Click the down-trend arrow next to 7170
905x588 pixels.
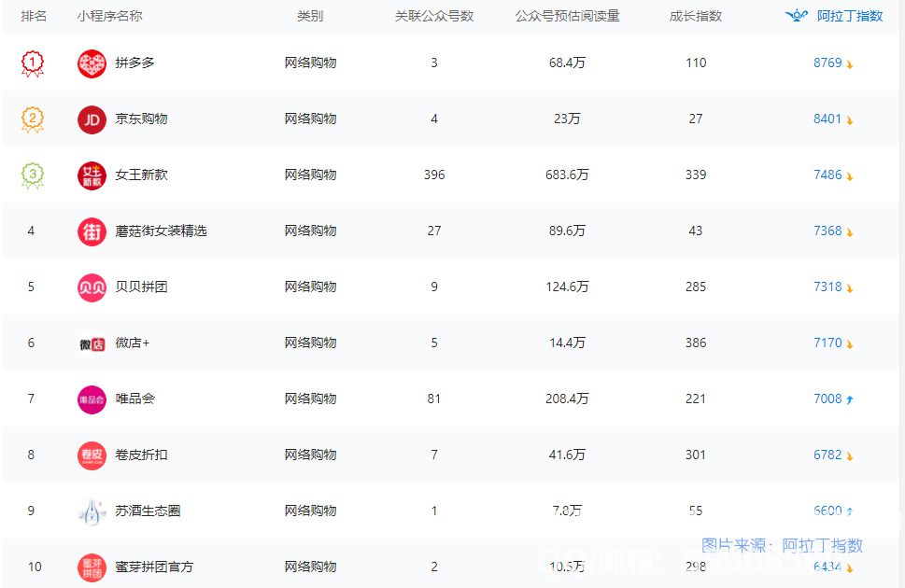(x=850, y=344)
